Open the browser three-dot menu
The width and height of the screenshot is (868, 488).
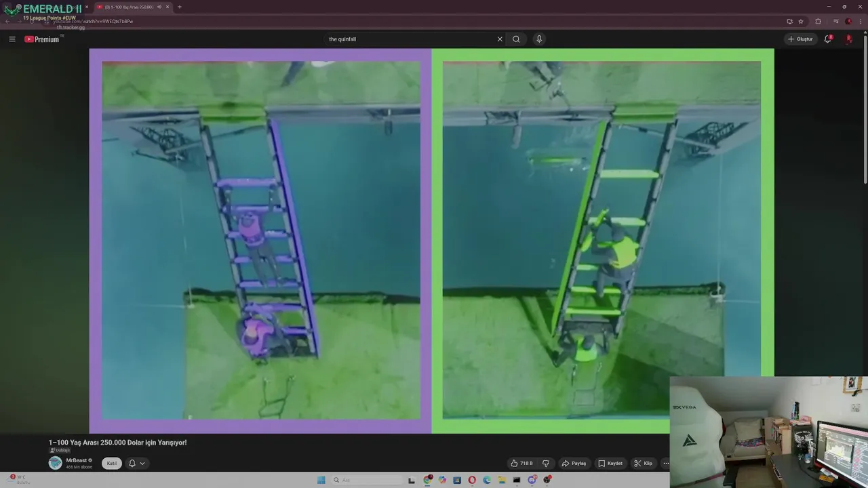pyautogui.click(x=860, y=21)
